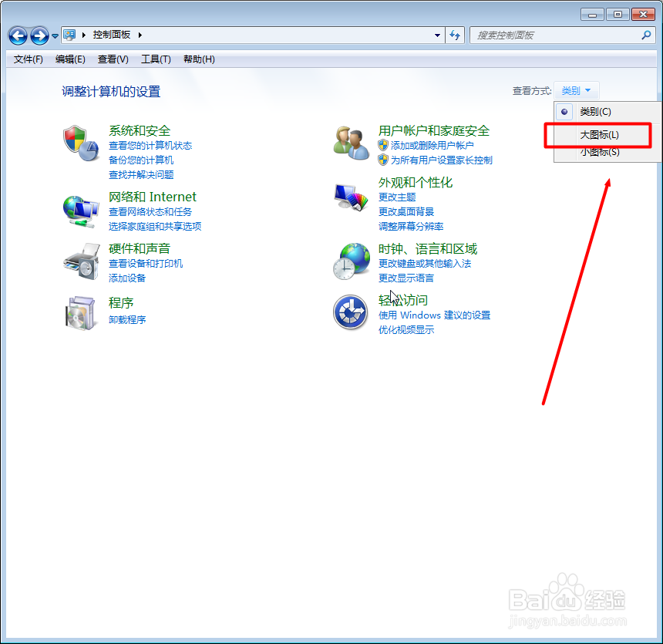This screenshot has width=663, height=644.
Task: Maximize the Control Panel window
Action: pyautogui.click(x=618, y=15)
